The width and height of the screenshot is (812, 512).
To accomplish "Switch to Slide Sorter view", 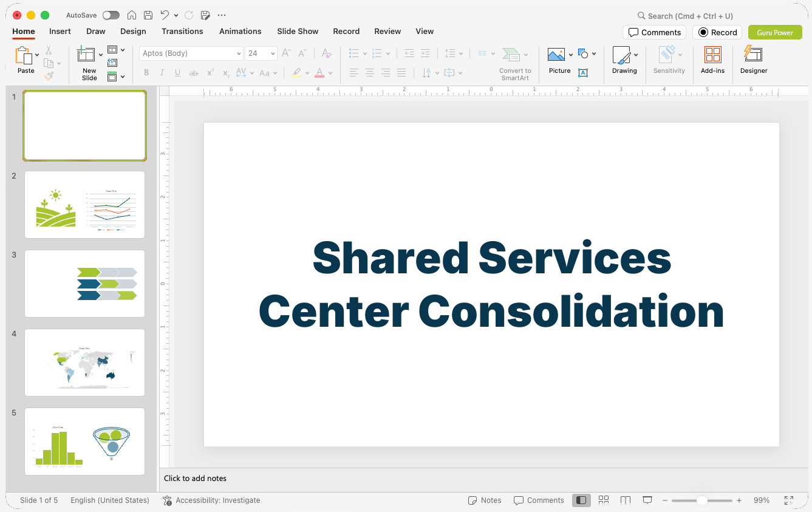I will [604, 500].
